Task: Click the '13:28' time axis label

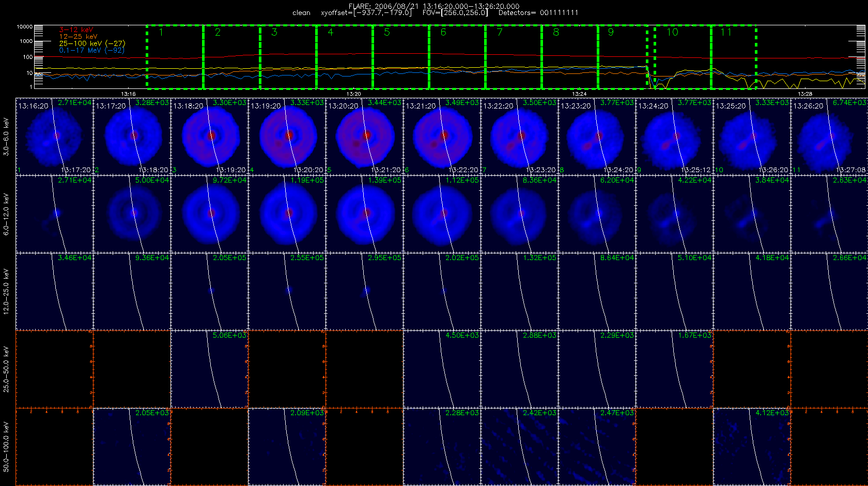Action: click(804, 94)
